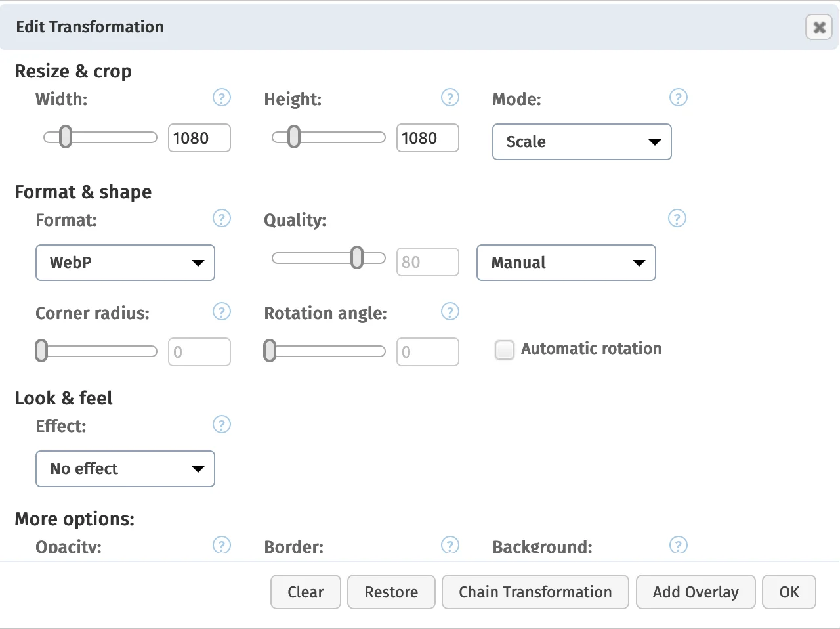Expand the Effect dropdown showing No effect
The image size is (840, 629).
pos(125,469)
